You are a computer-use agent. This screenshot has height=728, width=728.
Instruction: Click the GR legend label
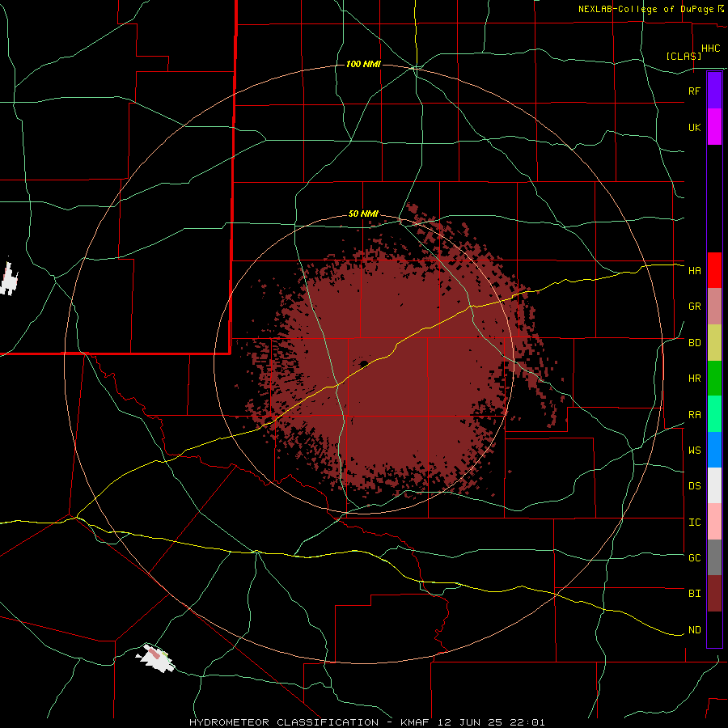(694, 307)
